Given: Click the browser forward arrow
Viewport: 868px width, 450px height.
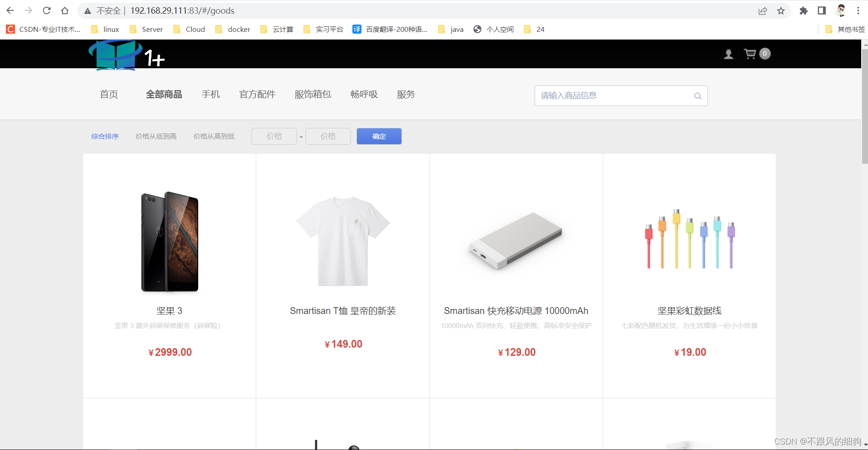Looking at the screenshot, I should [28, 10].
